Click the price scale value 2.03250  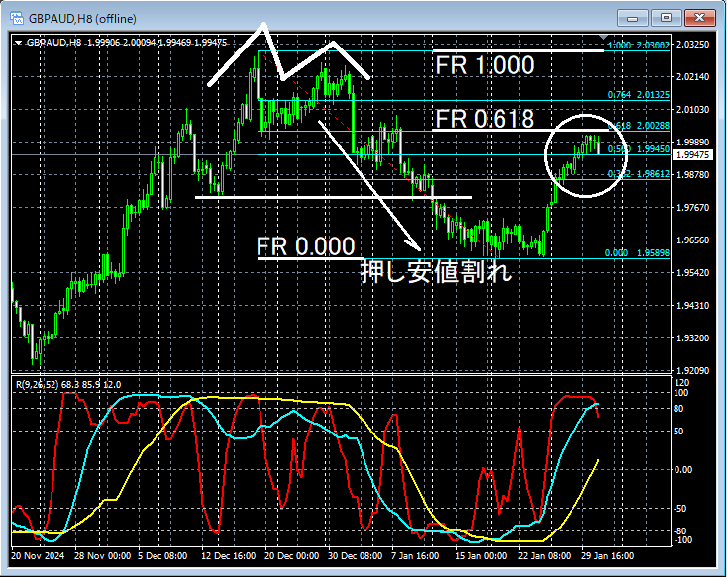(x=692, y=45)
